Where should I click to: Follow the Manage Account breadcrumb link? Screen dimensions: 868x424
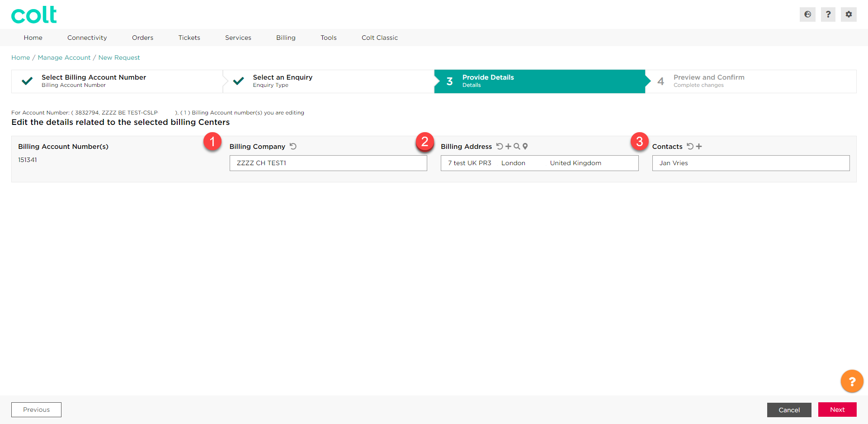coord(64,57)
